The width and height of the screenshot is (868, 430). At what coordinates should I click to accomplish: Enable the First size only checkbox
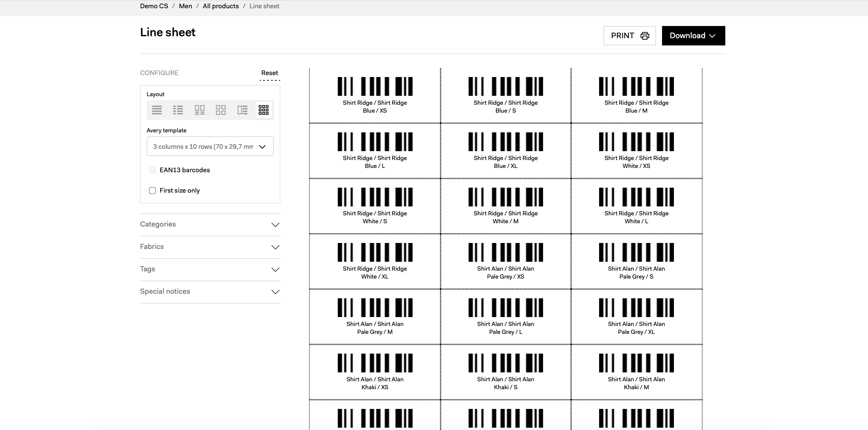click(x=152, y=191)
